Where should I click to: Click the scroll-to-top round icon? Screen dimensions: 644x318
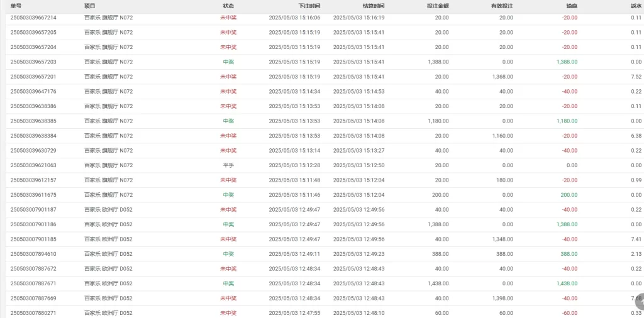[640, 303]
